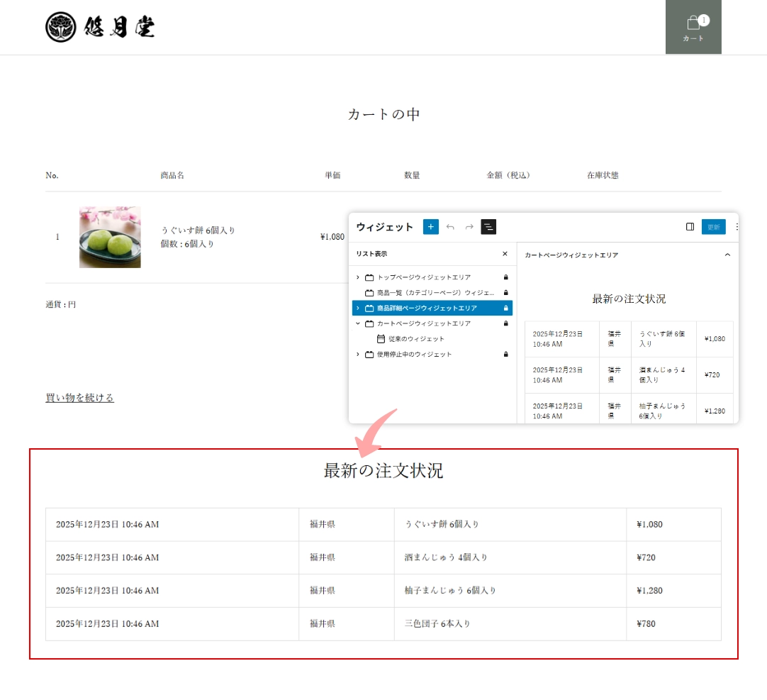Click the blue 更新 update button
Image resolution: width=767 pixels, height=700 pixels.
point(713,227)
